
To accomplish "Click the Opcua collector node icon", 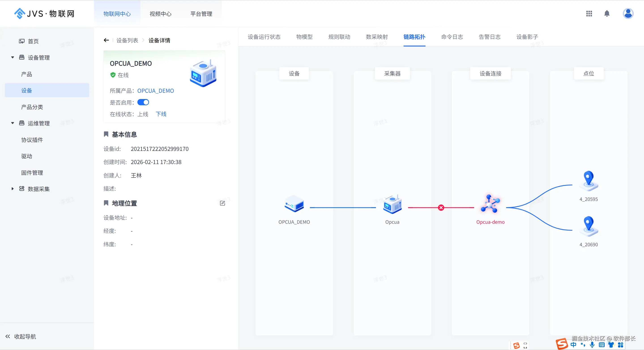I will [x=392, y=205].
